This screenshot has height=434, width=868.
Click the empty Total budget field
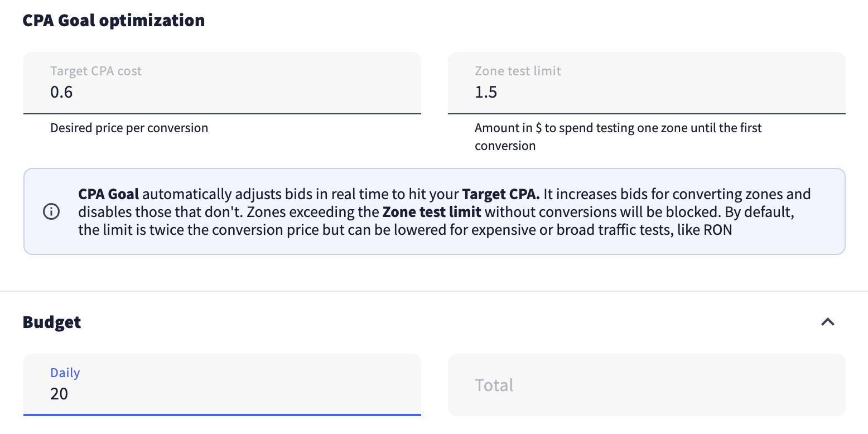coord(647,385)
